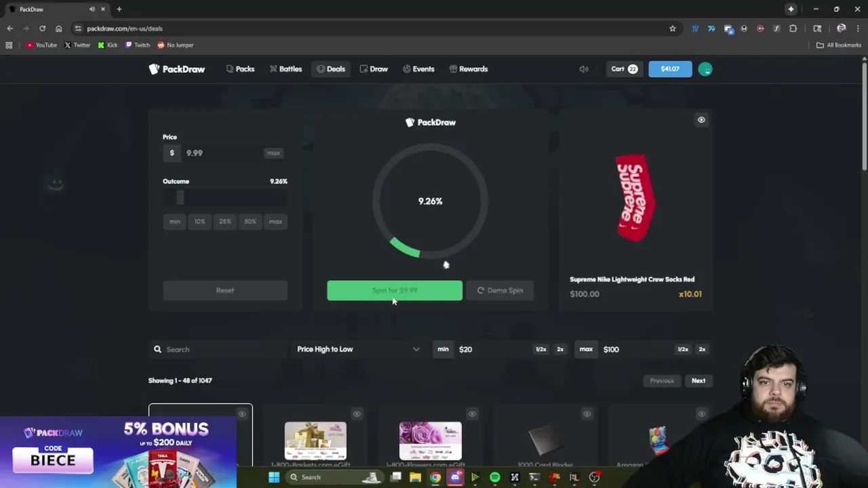Double the max price with 2x
Image resolution: width=868 pixels, height=488 pixels.
point(702,350)
